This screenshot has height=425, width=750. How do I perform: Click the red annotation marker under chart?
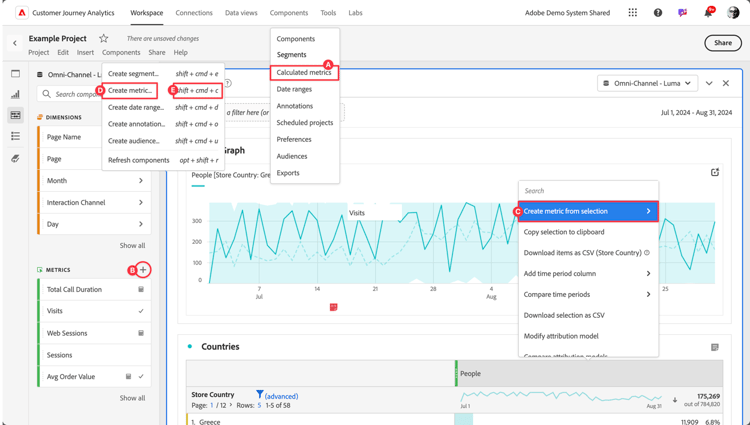(x=333, y=307)
